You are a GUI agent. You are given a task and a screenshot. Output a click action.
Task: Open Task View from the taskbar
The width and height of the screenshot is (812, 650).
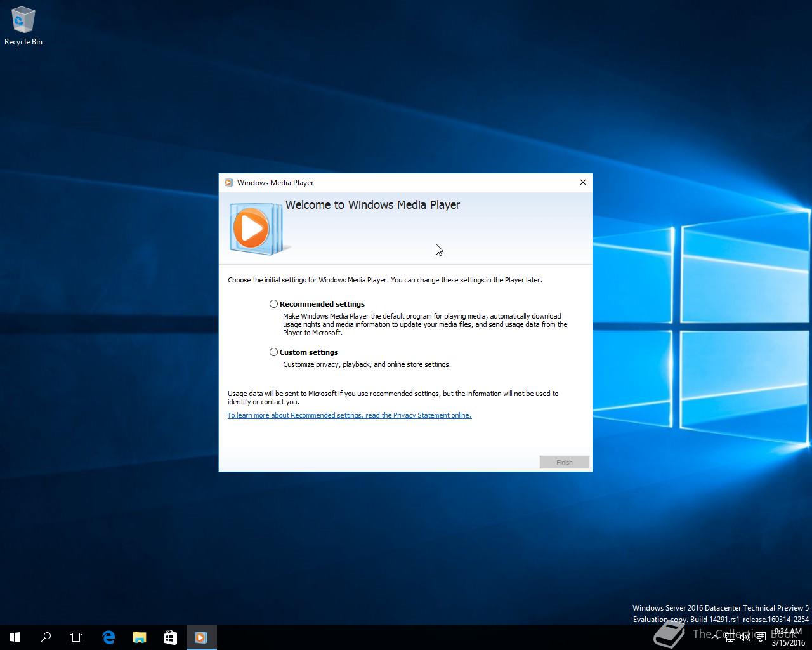76,637
